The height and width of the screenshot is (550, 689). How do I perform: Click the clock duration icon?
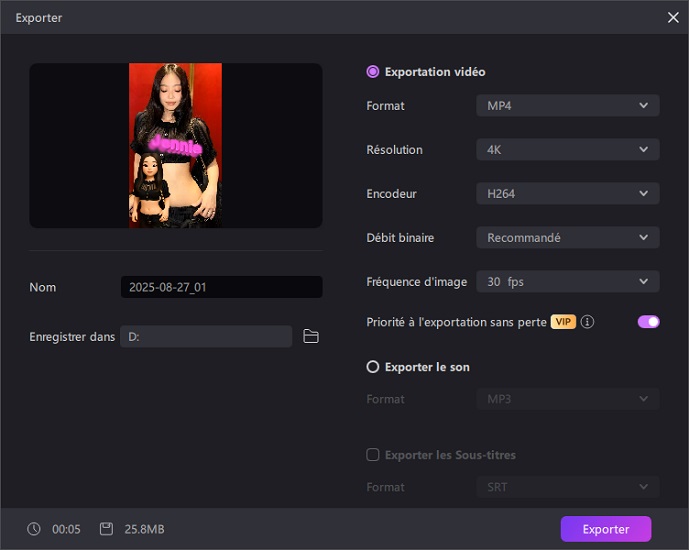(34, 529)
